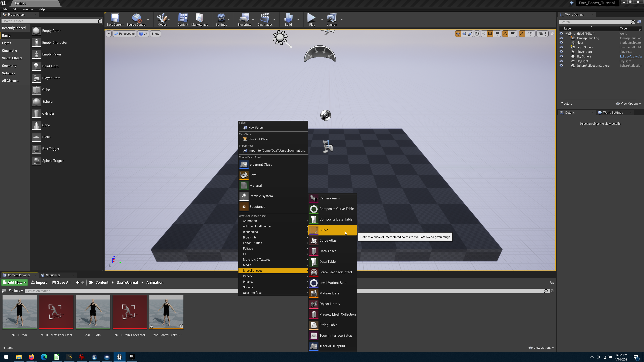The image size is (644, 362).
Task: Click the Edit BP_Sky_Sphere link
Action: coord(631,56)
